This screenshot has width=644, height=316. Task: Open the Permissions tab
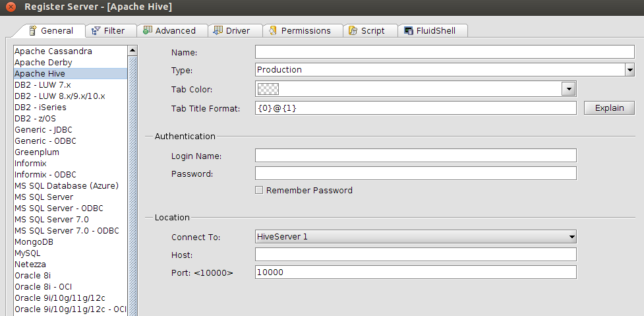pos(303,31)
